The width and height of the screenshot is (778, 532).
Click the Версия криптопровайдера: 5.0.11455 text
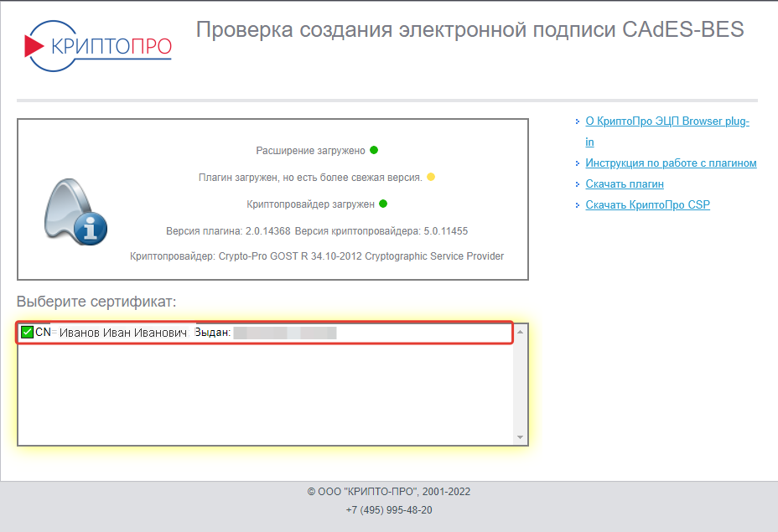381,230
